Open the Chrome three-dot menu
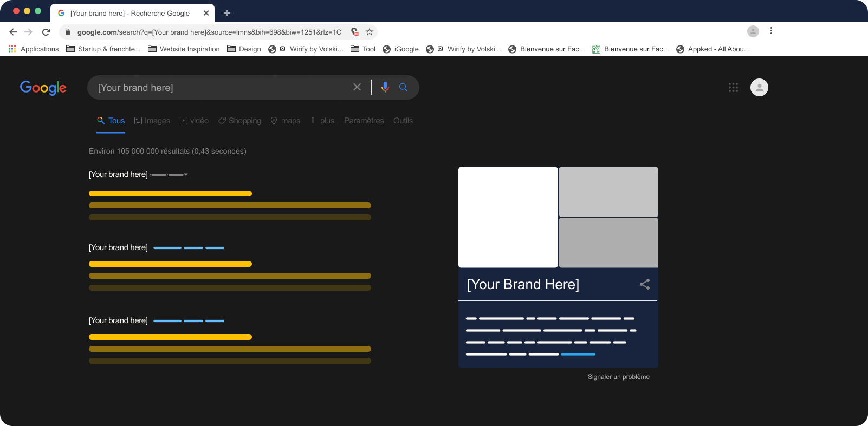The height and width of the screenshot is (426, 868). 771,31
